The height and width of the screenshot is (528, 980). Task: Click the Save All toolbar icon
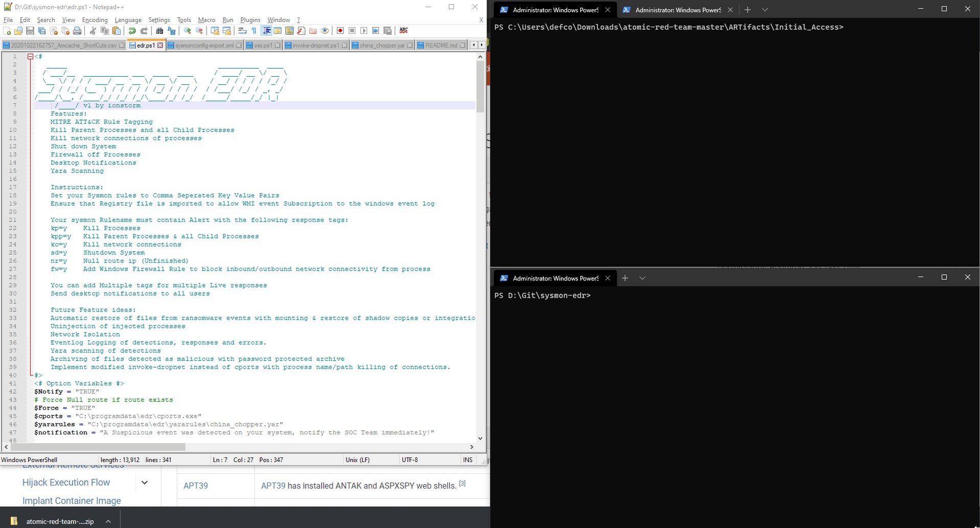(x=42, y=31)
